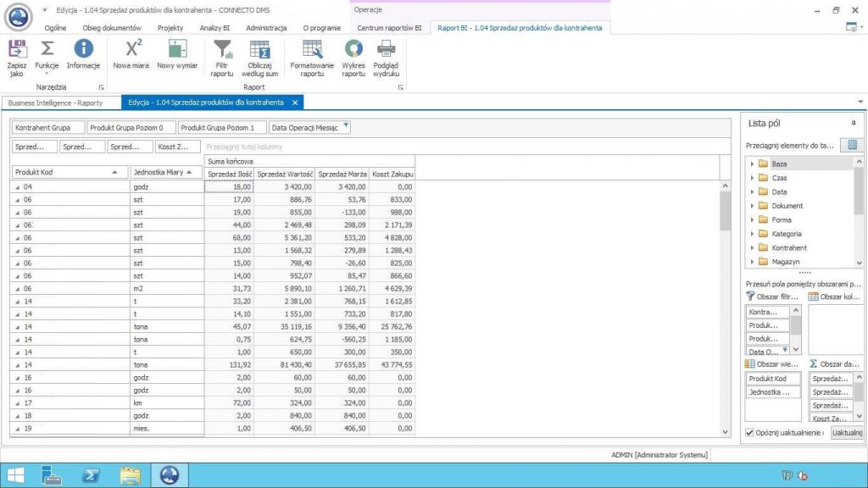The height and width of the screenshot is (488, 868).
Task: Open the Administracja tab
Action: tap(266, 28)
